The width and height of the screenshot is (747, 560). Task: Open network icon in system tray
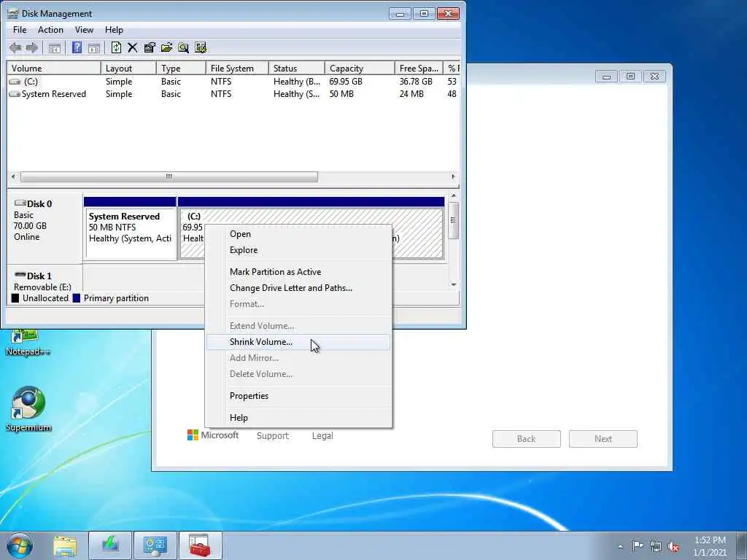[656, 546]
